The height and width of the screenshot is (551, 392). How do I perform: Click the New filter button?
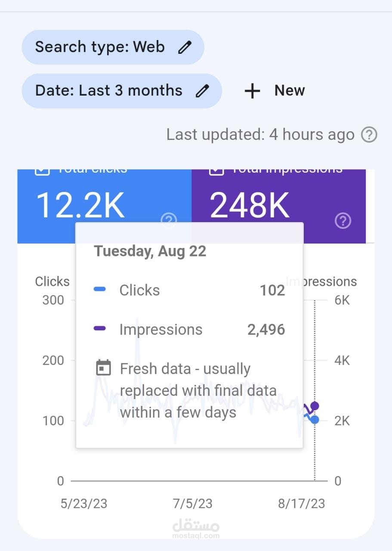275,91
